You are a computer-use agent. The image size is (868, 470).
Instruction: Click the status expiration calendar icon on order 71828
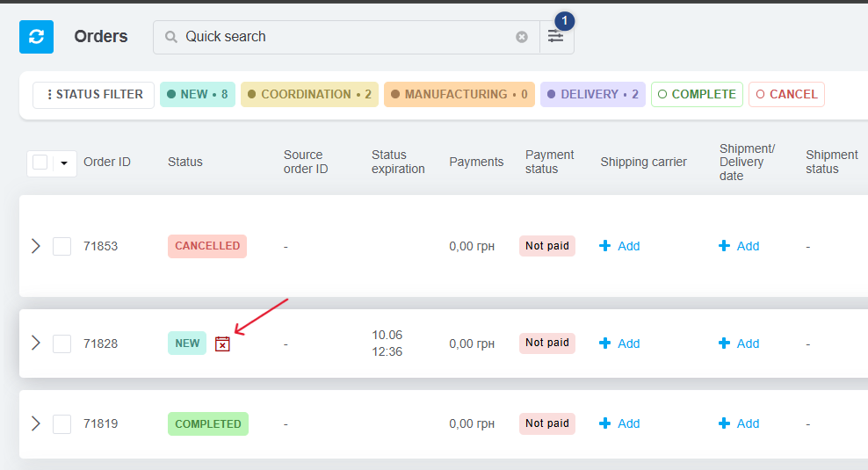(x=222, y=343)
